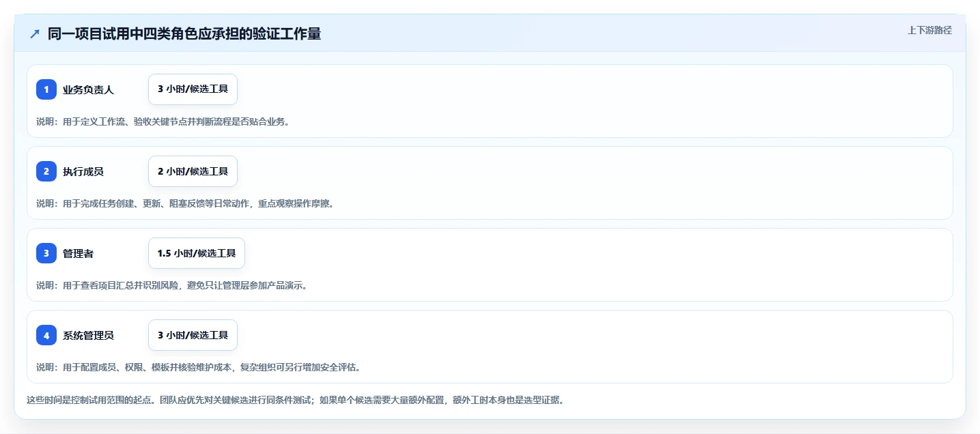
Task: Select the 系统管理员 role name
Action: 88,335
